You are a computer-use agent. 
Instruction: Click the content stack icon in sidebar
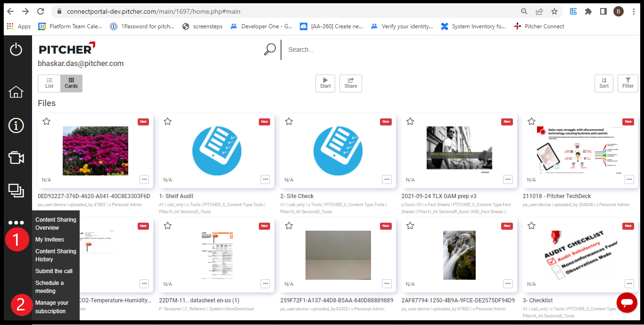click(17, 191)
